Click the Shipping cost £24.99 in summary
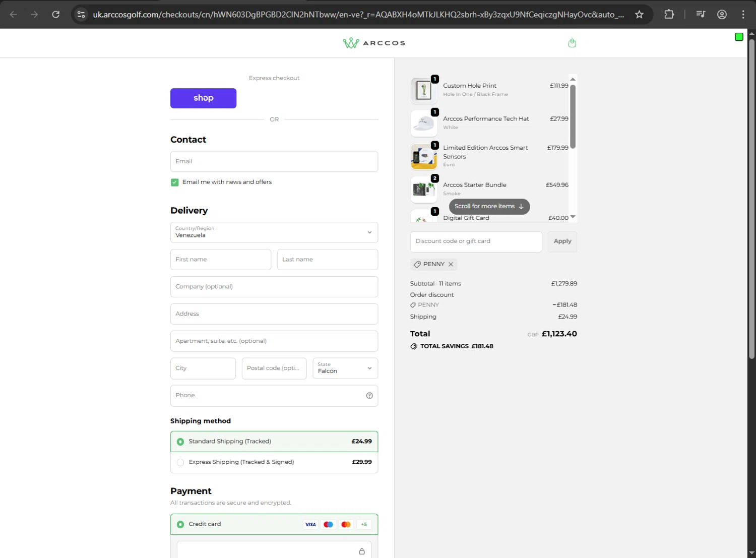The width and height of the screenshot is (756, 558). [568, 317]
